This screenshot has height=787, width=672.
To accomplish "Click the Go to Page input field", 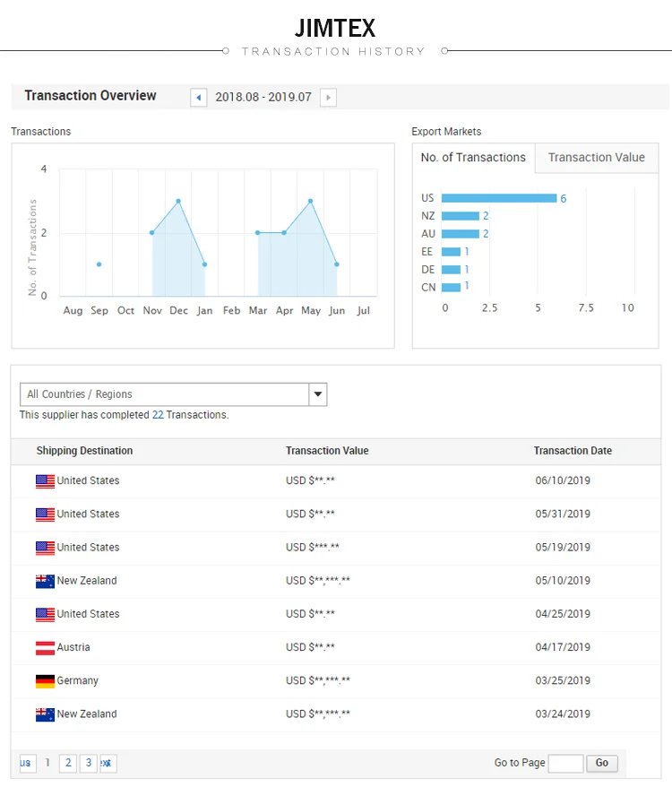I will coord(565,763).
